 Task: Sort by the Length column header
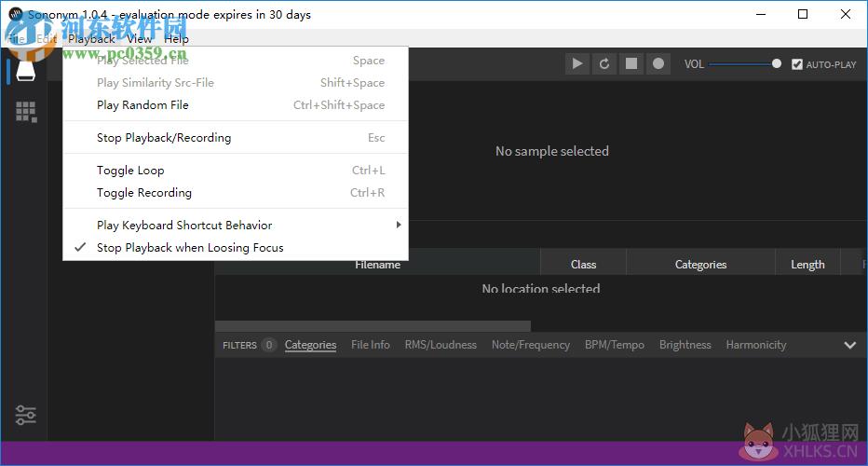[x=807, y=265]
